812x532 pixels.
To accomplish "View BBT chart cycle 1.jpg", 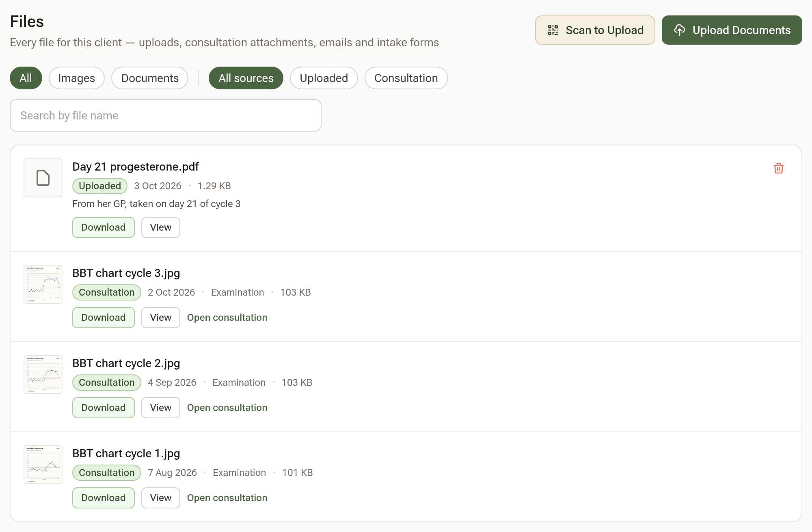I will [161, 498].
